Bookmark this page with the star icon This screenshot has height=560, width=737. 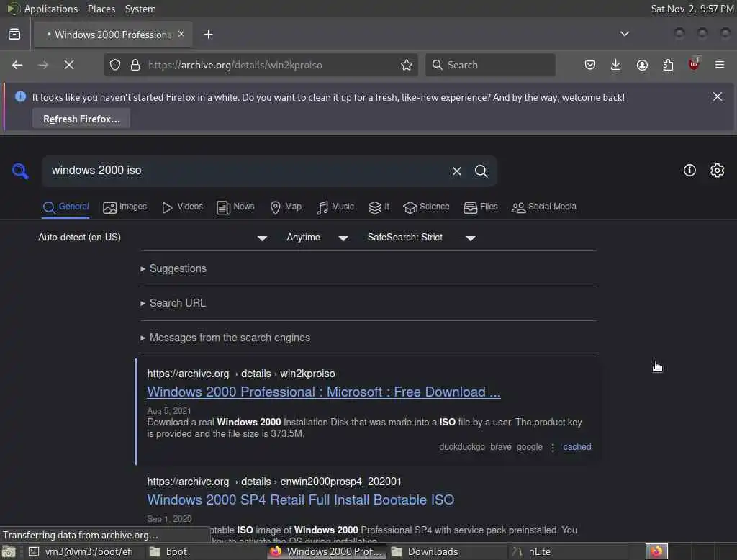(407, 65)
